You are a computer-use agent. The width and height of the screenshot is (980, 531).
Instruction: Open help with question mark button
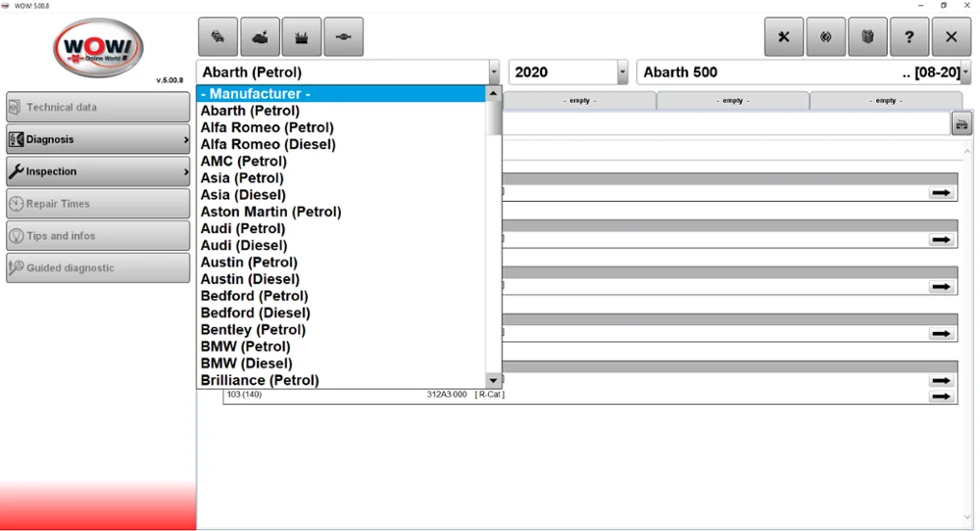(909, 37)
